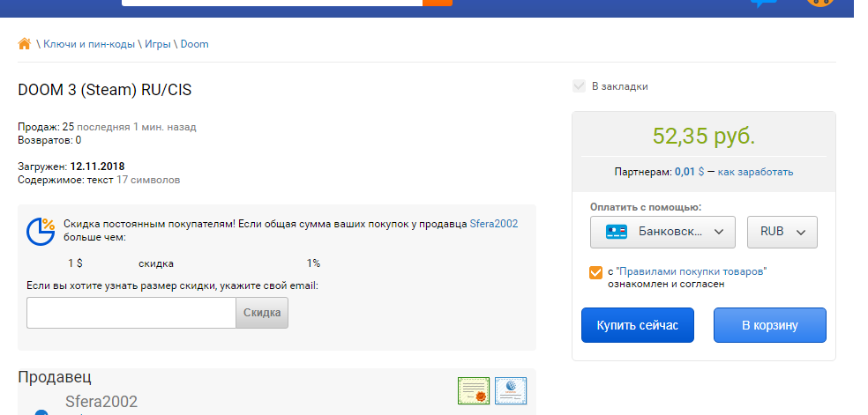Click the partner reward '0,01 $'
This screenshot has width=868, height=415.
pos(689,172)
